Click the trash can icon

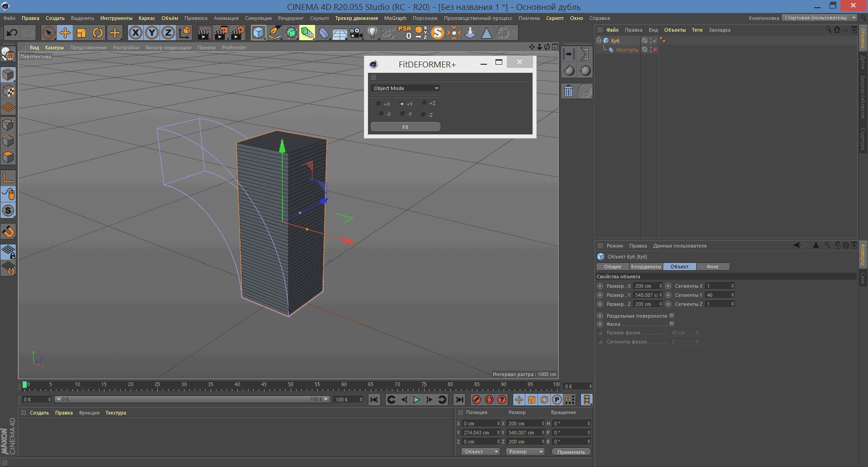click(569, 91)
